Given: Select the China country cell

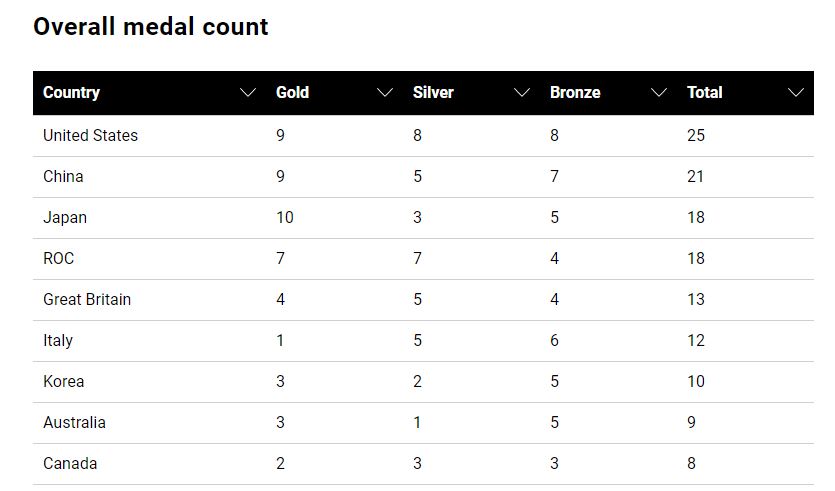Looking at the screenshot, I should (63, 177).
